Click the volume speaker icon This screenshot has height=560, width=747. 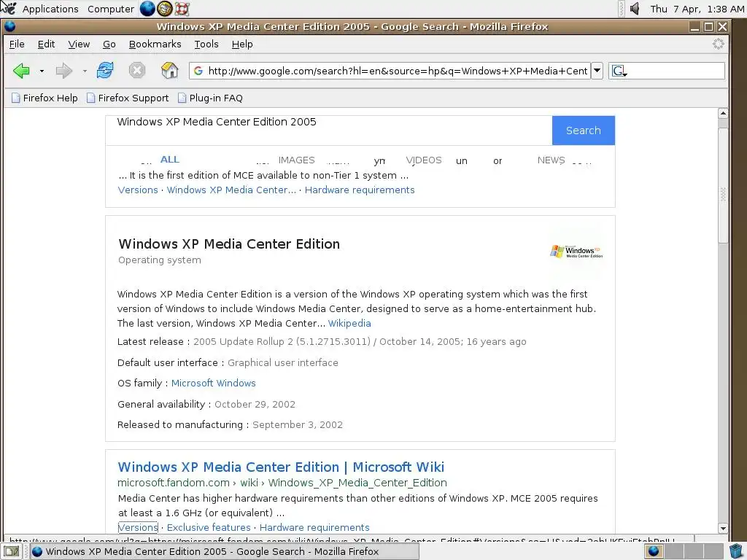pyautogui.click(x=635, y=9)
